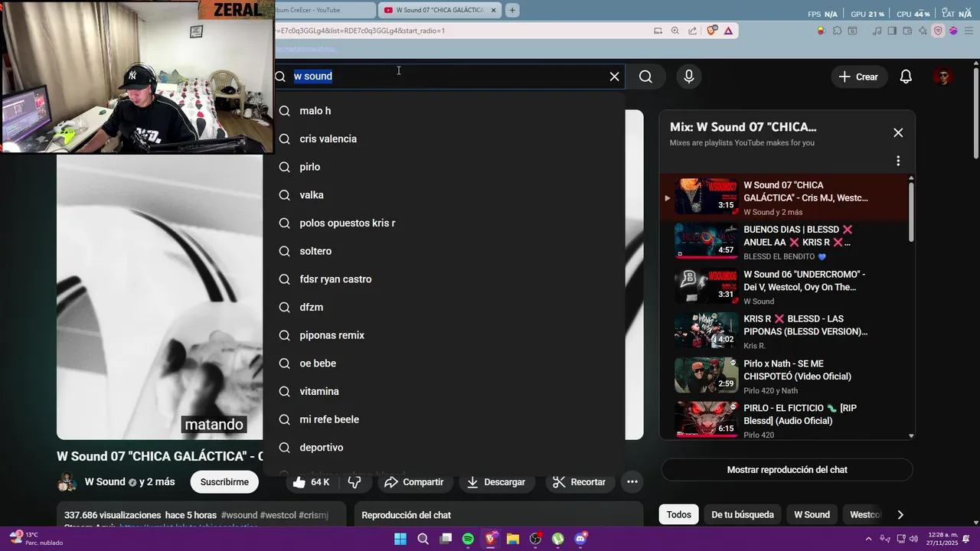Viewport: 980px width, 551px height.
Task: Click the Crear button
Action: click(858, 77)
